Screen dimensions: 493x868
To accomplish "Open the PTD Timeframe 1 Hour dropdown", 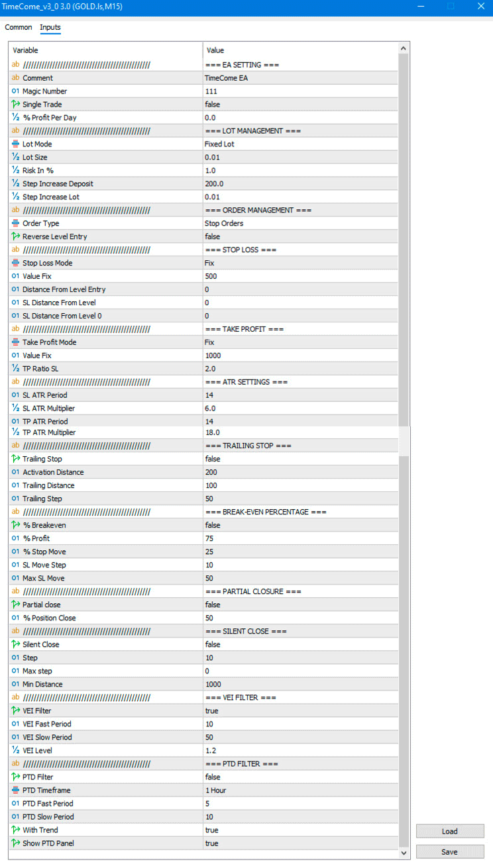I will pos(298,790).
